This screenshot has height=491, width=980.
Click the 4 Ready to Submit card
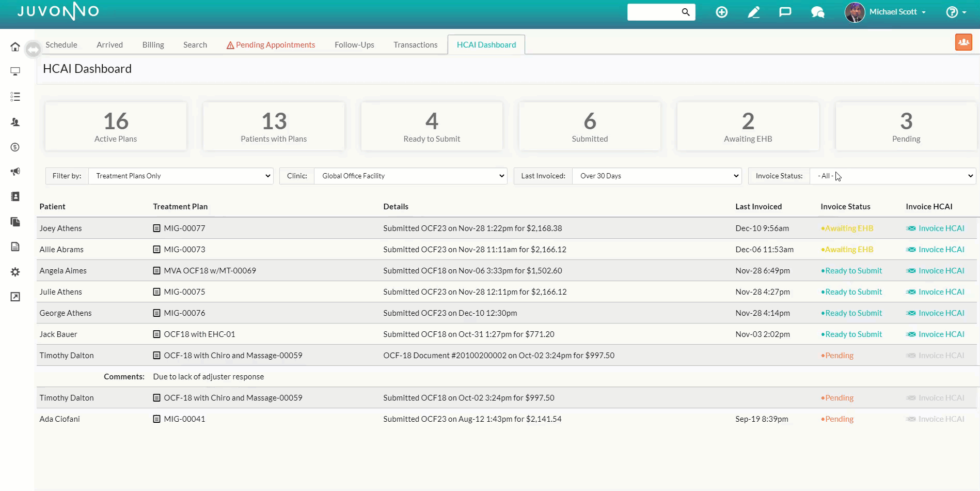pos(432,126)
